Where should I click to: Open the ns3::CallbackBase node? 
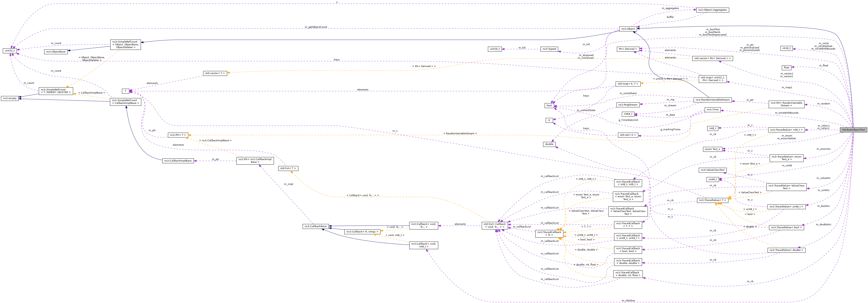[x=315, y=226]
